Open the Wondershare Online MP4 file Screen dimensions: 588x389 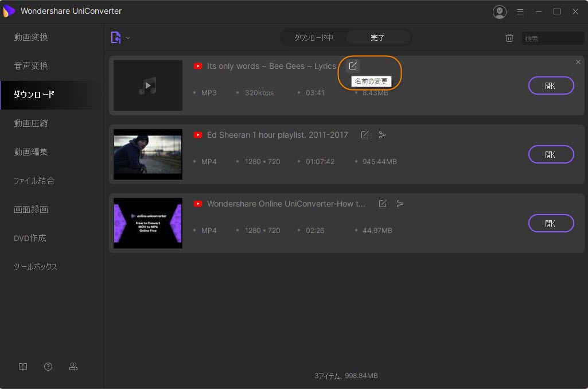pos(551,223)
